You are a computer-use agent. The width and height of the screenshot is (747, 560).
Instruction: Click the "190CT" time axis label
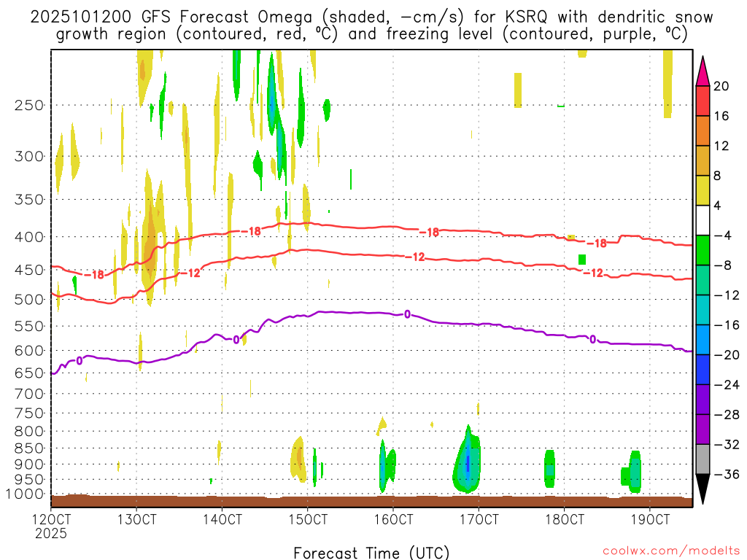650,519
